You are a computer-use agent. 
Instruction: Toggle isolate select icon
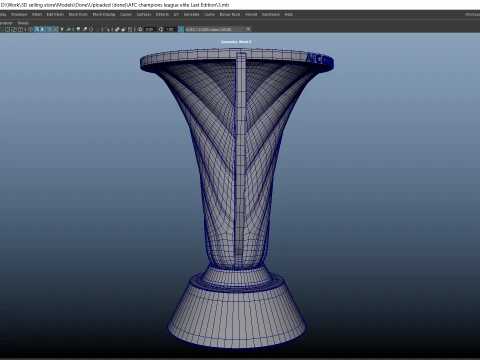(107, 29)
